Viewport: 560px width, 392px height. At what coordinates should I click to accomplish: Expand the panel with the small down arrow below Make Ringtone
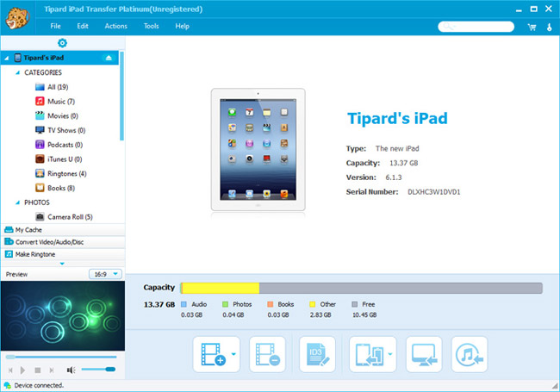pos(62,264)
